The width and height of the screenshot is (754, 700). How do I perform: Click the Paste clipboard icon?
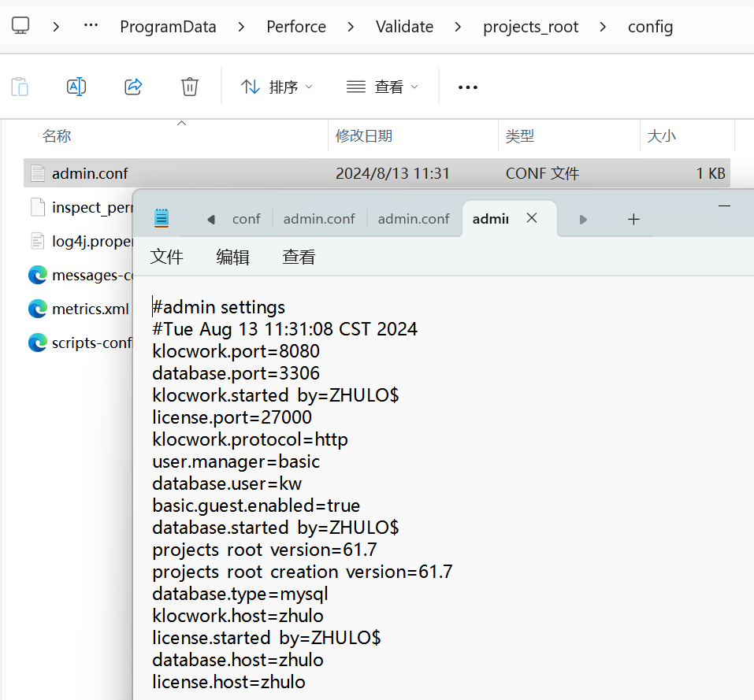tap(20, 87)
